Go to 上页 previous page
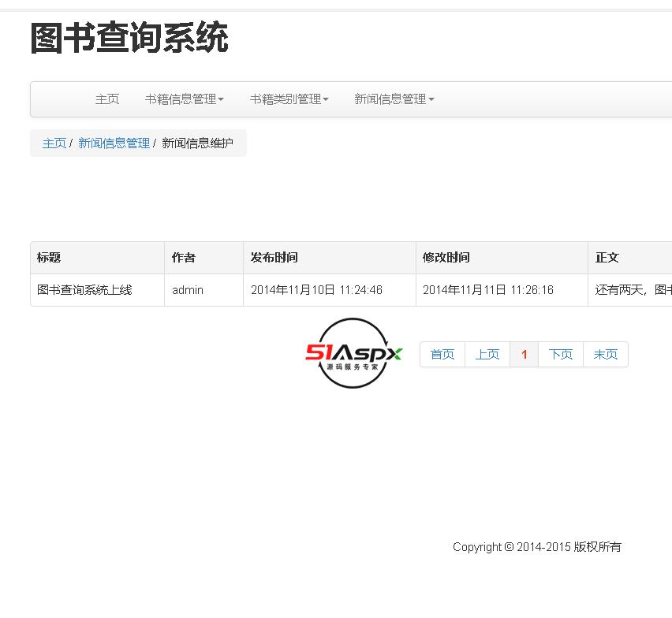672x618 pixels. (487, 354)
